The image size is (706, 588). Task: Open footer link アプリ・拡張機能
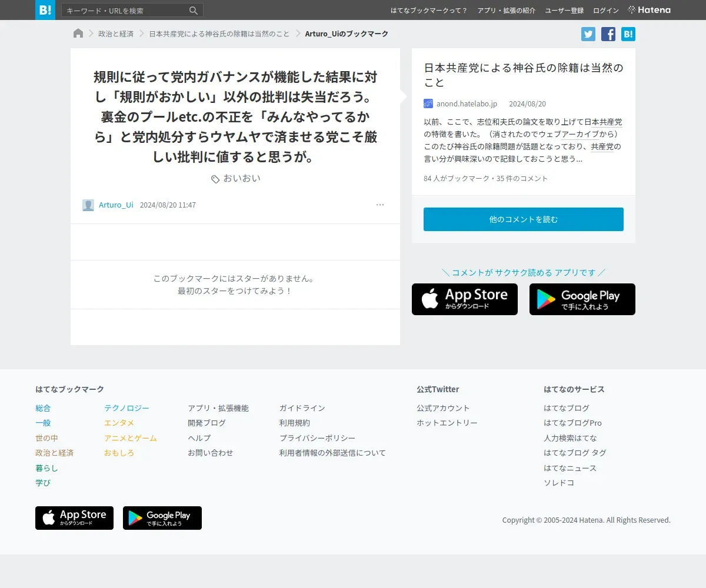click(218, 408)
